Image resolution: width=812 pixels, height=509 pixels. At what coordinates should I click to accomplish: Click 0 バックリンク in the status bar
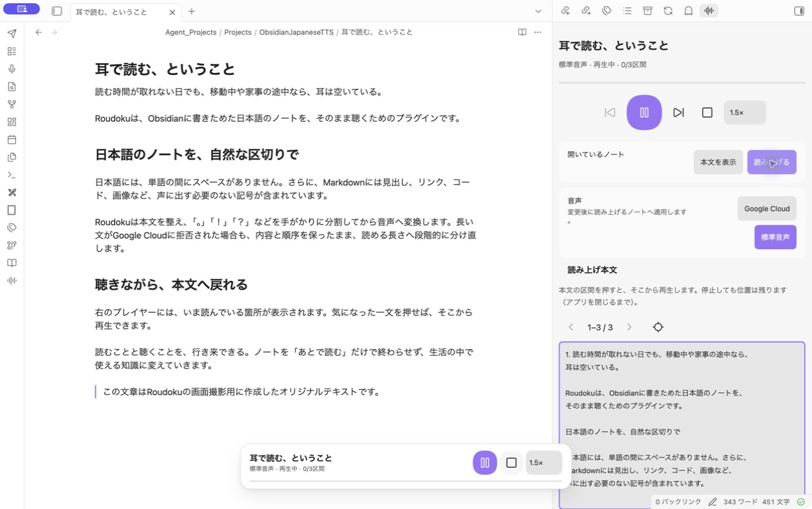tap(678, 502)
